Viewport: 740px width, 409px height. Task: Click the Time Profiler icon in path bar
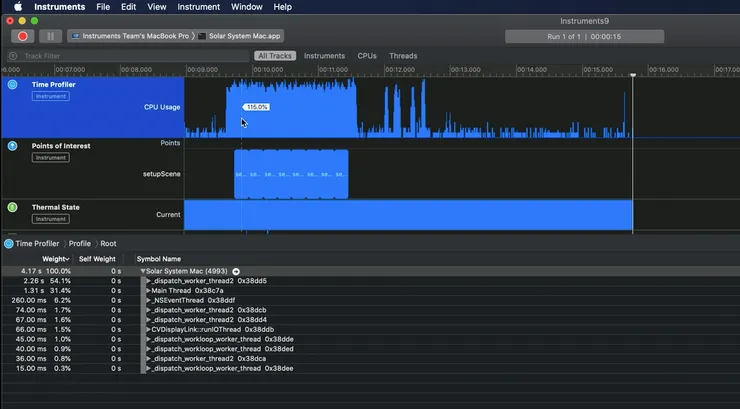click(9, 243)
